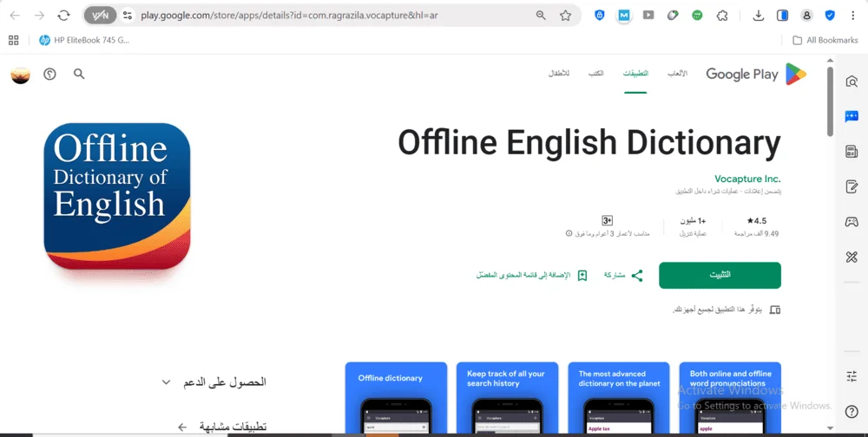Open the sidebar notes pencil icon
The height and width of the screenshot is (437, 868).
tap(852, 187)
